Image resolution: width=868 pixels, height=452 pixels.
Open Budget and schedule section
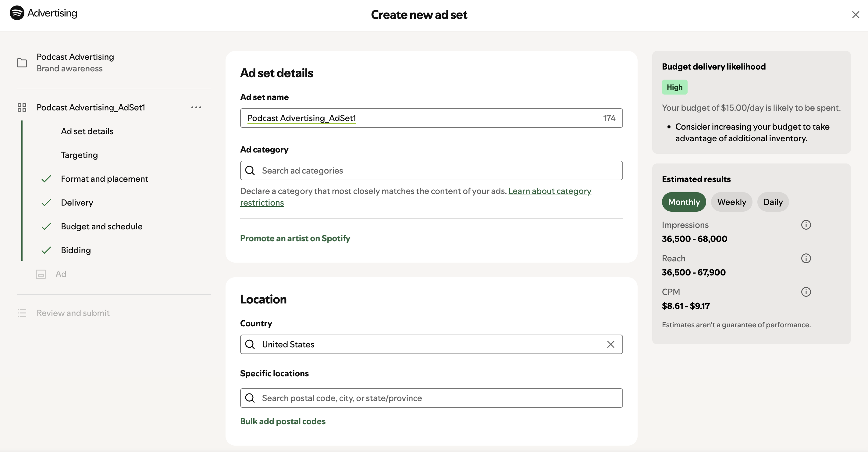tap(102, 226)
